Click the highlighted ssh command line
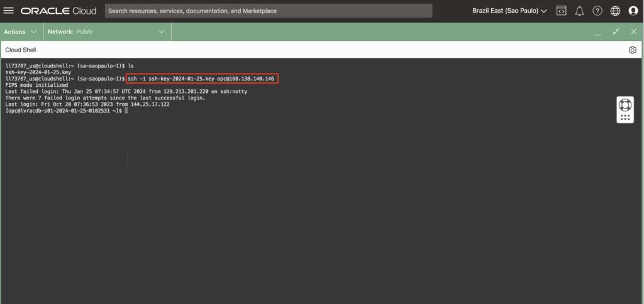The height and width of the screenshot is (304, 644). [x=201, y=79]
